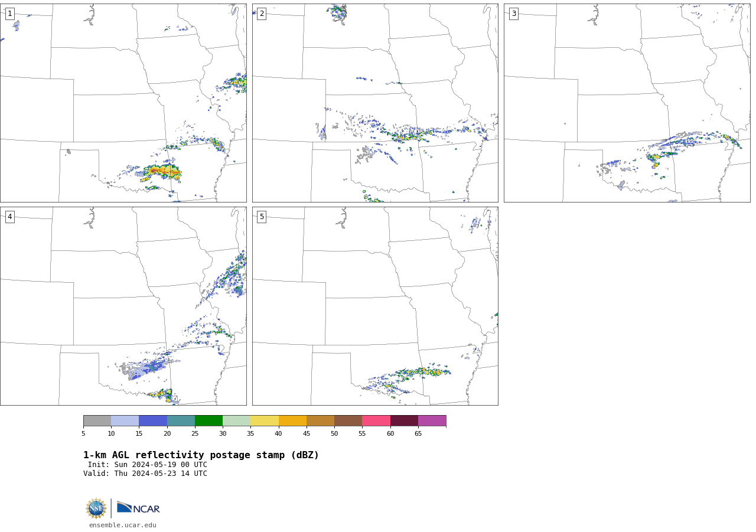Click the colorbar tick label 5
This screenshot has width=756, height=532.
(x=83, y=434)
